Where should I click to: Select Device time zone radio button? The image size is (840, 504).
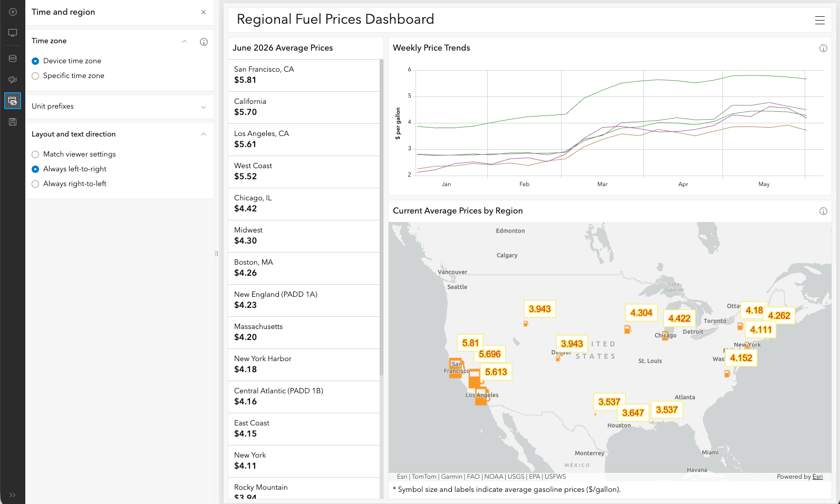[x=35, y=61]
